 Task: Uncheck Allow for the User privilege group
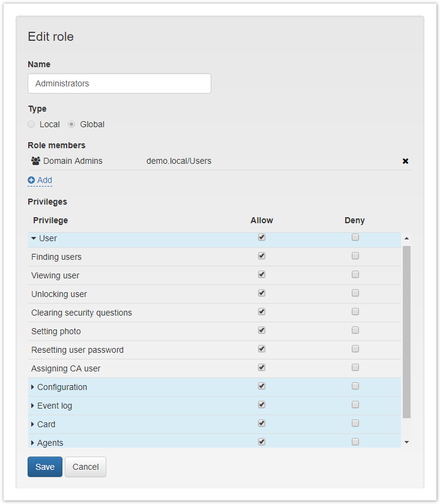[x=261, y=237]
